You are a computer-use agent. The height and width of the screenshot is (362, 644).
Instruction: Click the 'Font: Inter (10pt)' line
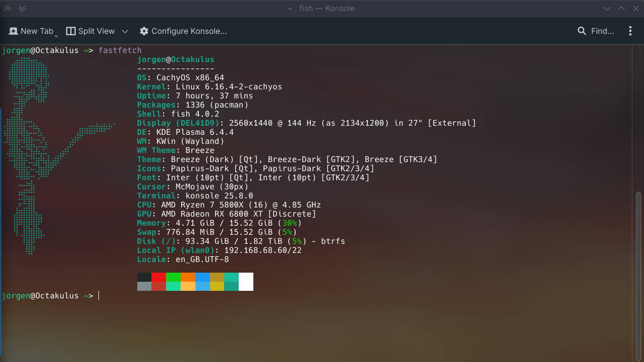(253, 178)
